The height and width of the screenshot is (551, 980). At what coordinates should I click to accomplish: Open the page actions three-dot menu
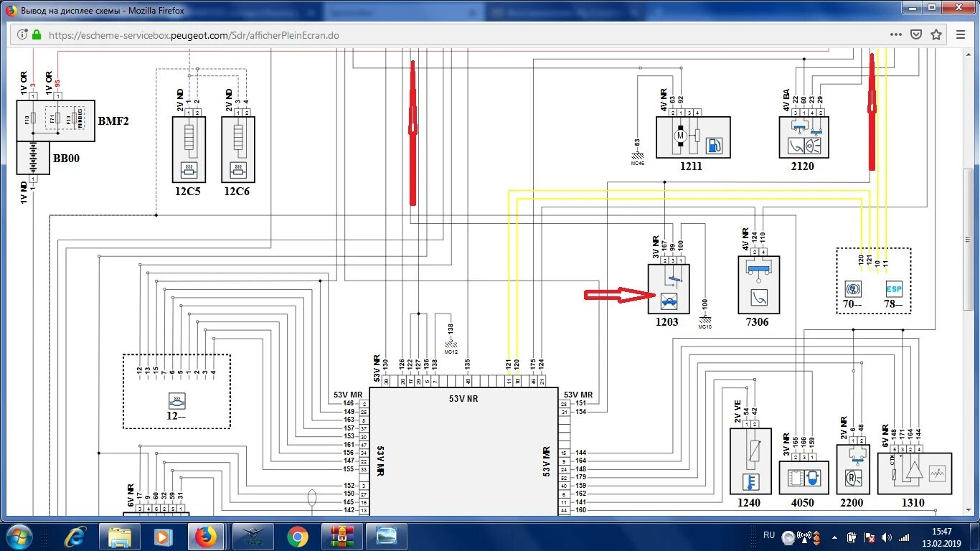[895, 34]
